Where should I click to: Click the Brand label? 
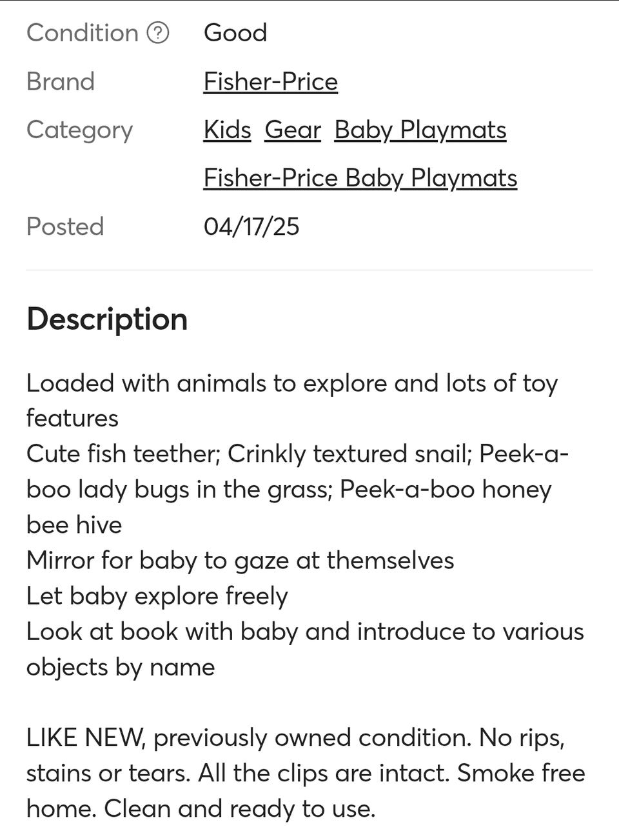[61, 82]
